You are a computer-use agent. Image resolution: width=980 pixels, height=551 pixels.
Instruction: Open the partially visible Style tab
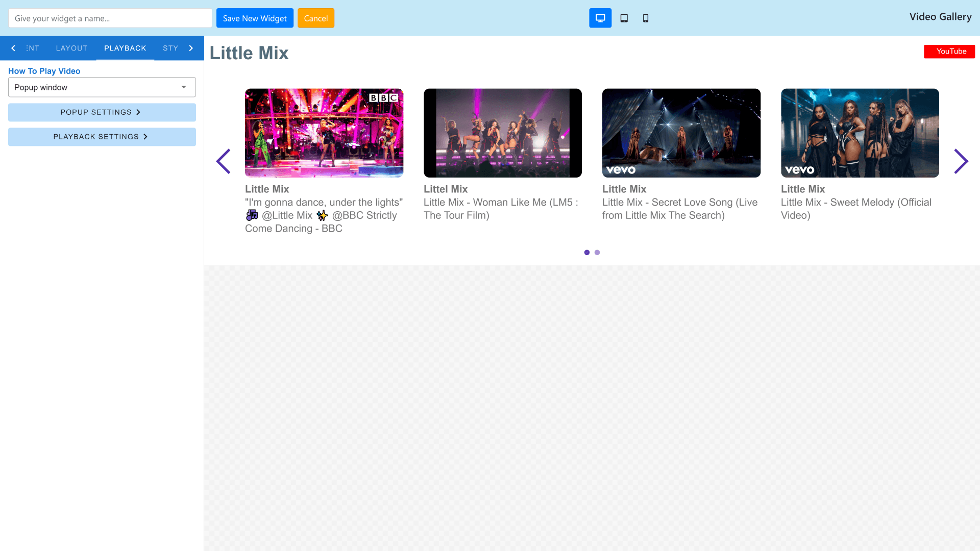click(170, 48)
